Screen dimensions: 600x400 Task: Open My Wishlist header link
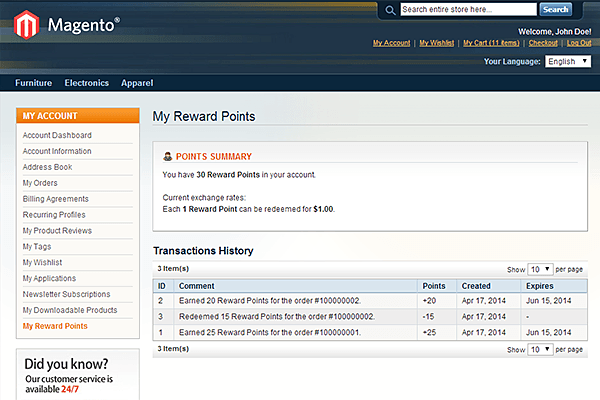coord(437,43)
